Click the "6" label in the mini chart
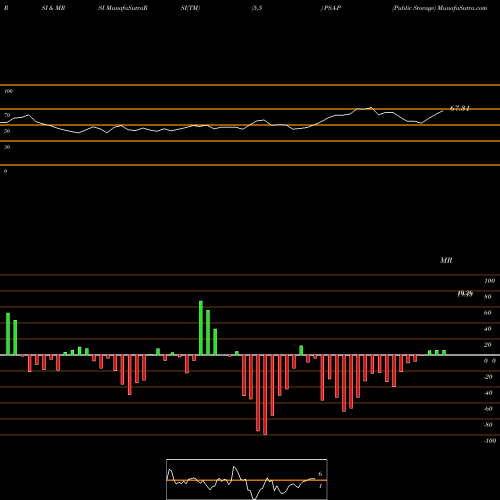Viewport: 500px width, 500px height. tap(320, 474)
